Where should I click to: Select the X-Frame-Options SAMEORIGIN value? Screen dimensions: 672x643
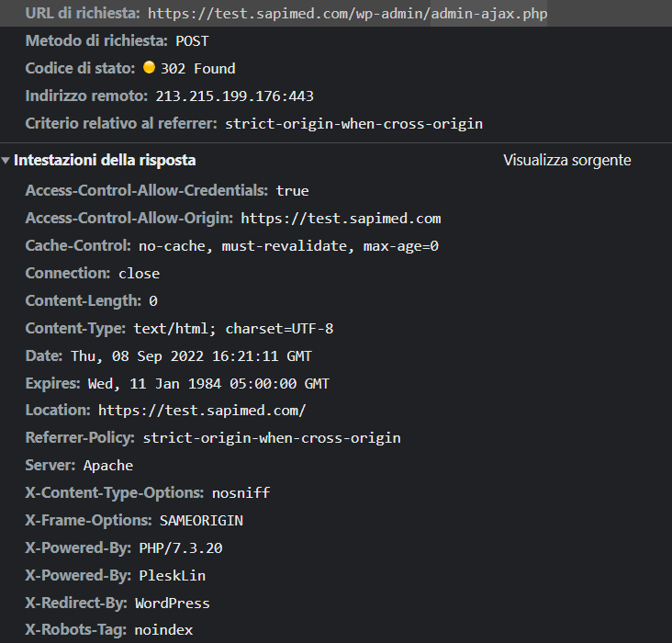[x=201, y=521]
